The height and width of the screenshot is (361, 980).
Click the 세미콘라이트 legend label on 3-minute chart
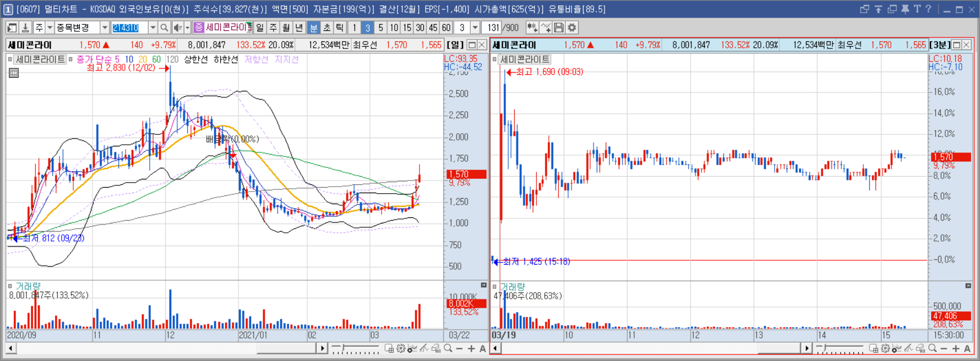click(x=525, y=59)
